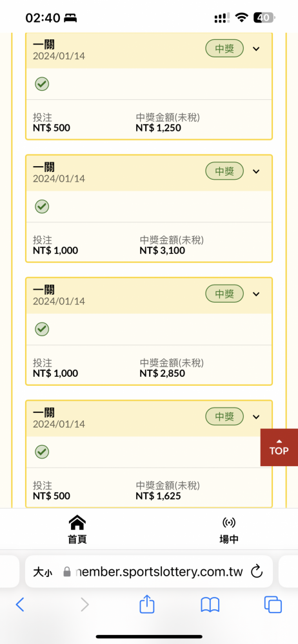The image size is (298, 644).
Task: Tap the 中獎 badge on NT$ 3,100 card
Action: click(224, 171)
